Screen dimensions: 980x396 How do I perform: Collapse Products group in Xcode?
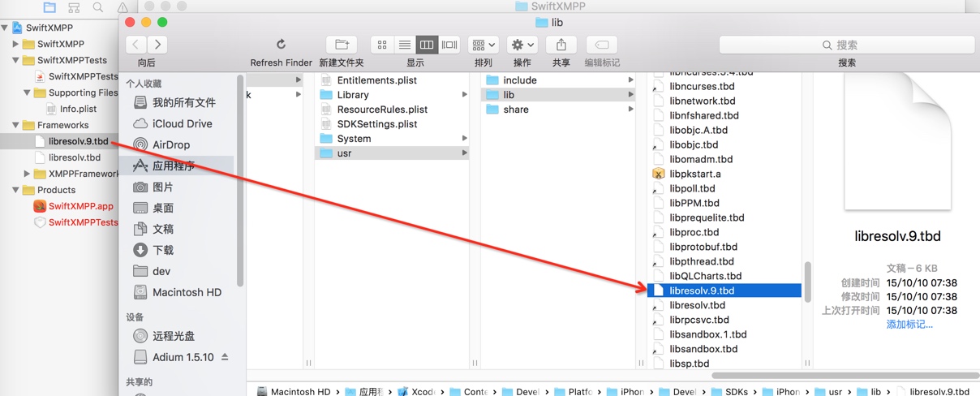[15, 190]
